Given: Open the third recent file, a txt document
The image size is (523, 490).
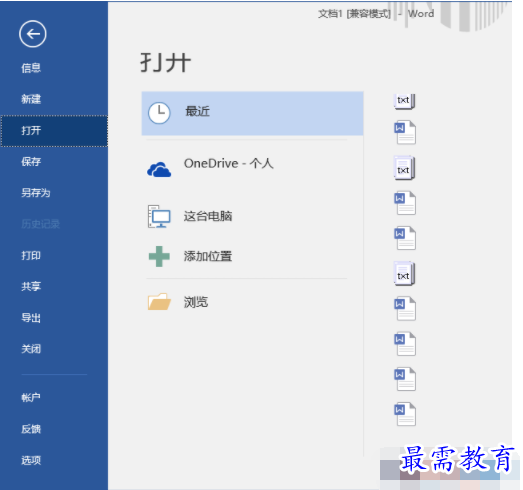Looking at the screenshot, I should pyautogui.click(x=405, y=168).
